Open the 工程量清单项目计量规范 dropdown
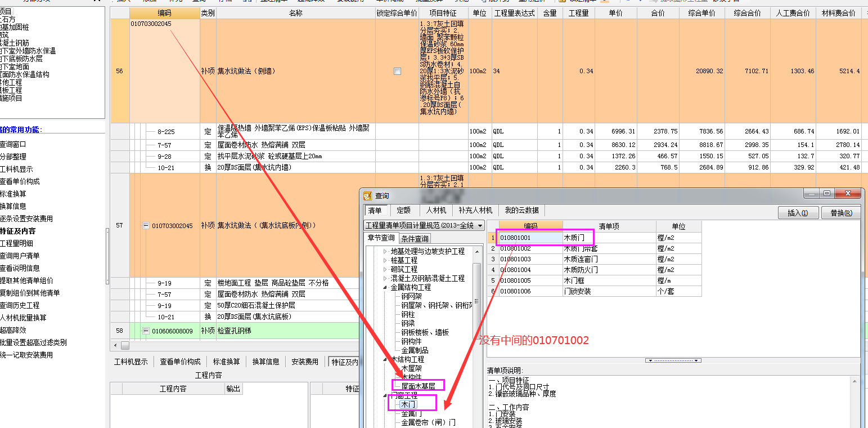The image size is (868, 428). [479, 225]
